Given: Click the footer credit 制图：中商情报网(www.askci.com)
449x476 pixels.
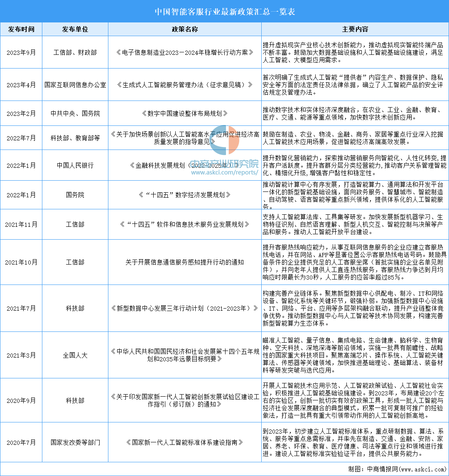Looking at the screenshot, I should pyautogui.click(x=397, y=469).
